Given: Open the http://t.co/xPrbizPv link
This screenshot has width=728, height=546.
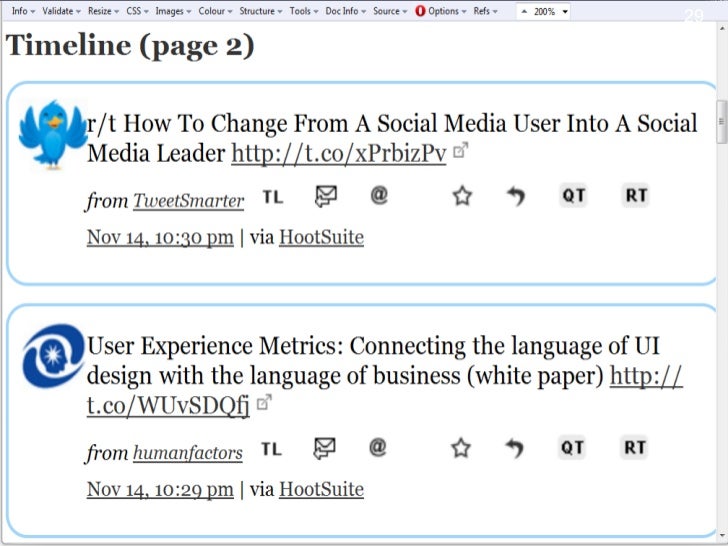Looking at the screenshot, I should [338, 154].
